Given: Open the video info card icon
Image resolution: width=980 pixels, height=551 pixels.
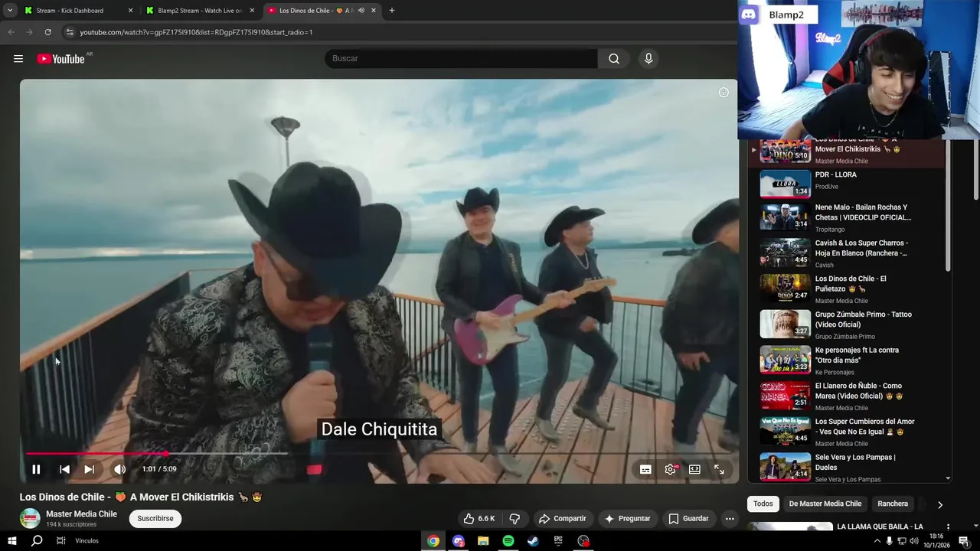Looking at the screenshot, I should click(x=724, y=93).
